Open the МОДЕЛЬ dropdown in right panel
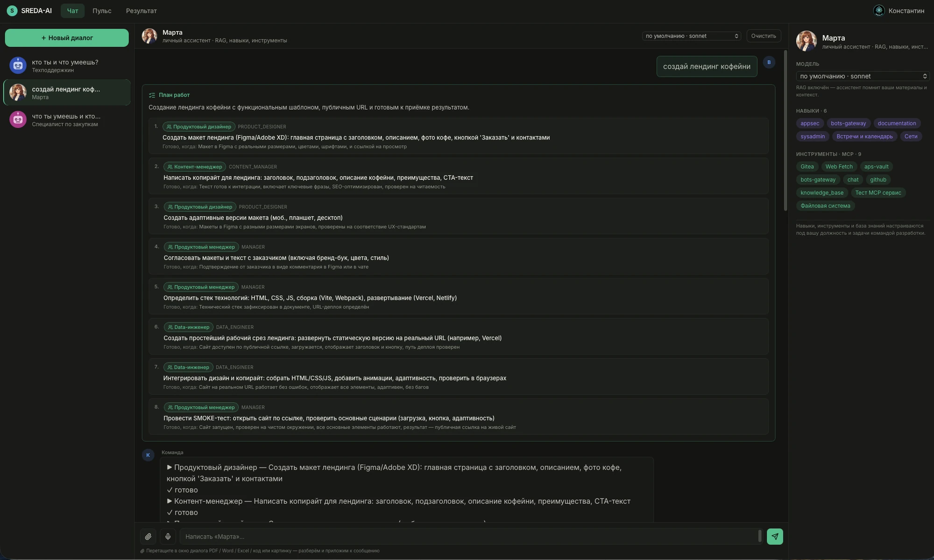 863,76
